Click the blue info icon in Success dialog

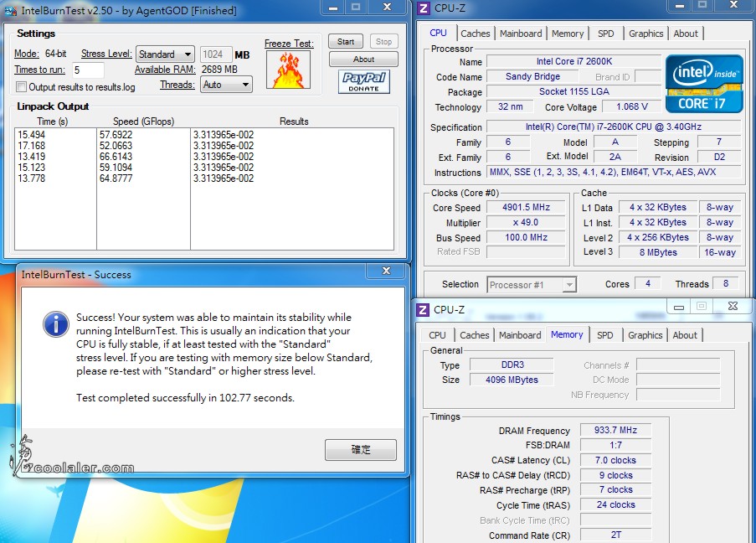[x=56, y=323]
